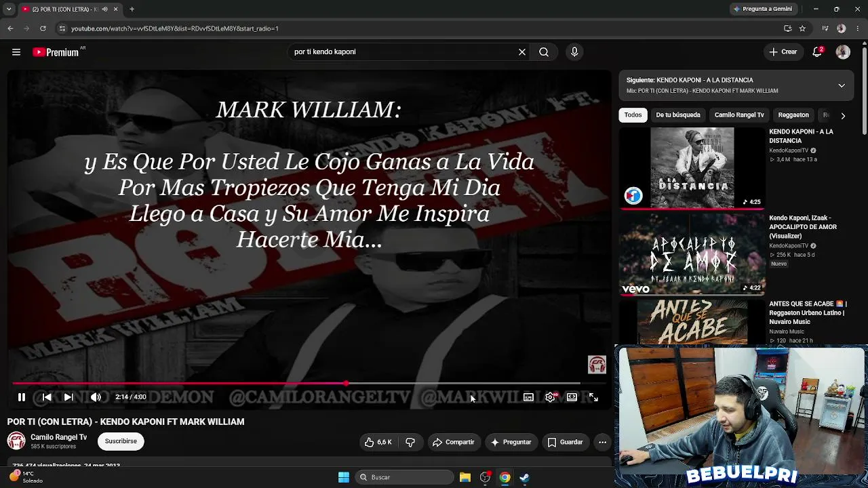Expand the Siguiente mix playlist panel

[842, 85]
